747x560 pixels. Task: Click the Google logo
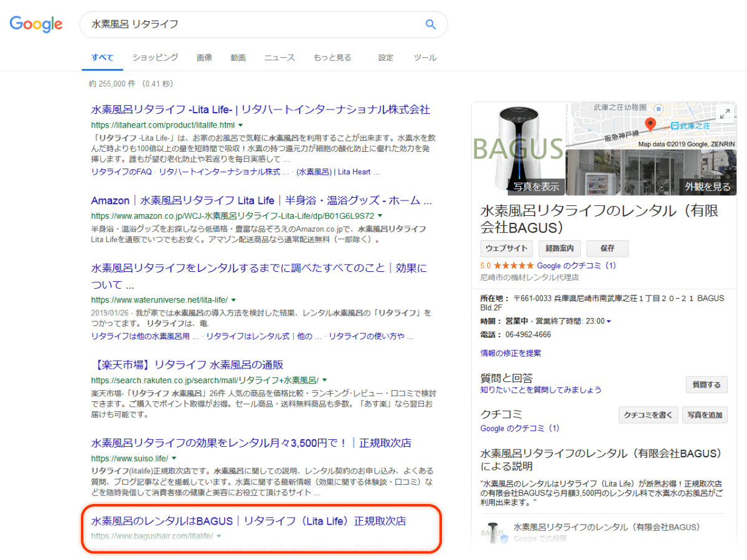pos(35,24)
